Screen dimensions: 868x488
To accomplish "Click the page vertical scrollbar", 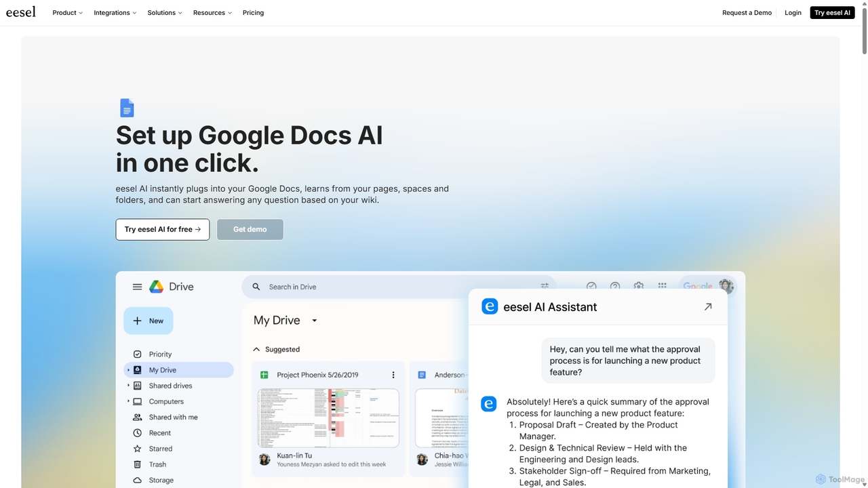I will pyautogui.click(x=864, y=30).
